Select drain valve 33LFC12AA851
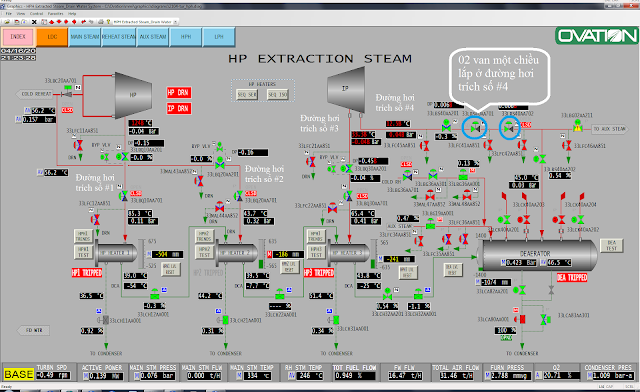640x392 pixels. [x=96, y=220]
